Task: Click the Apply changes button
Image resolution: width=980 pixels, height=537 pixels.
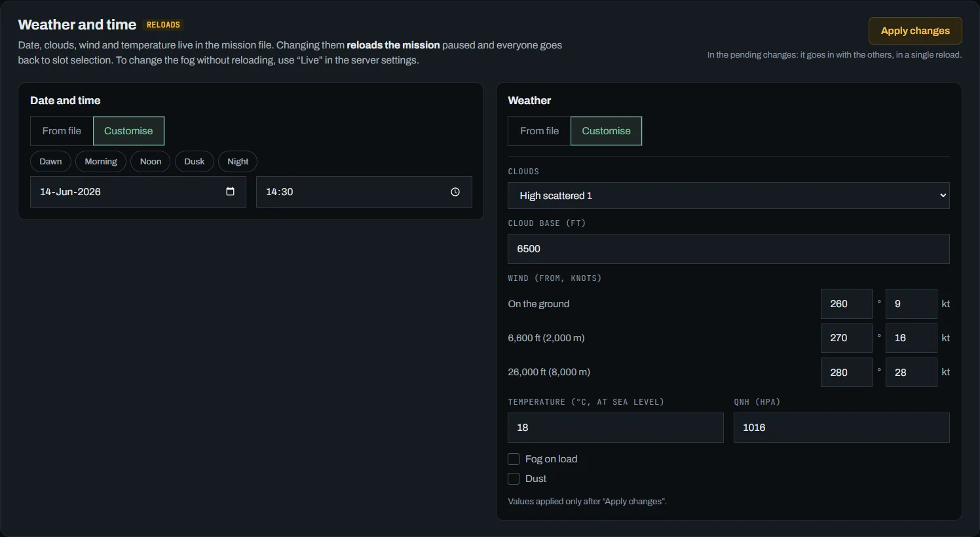Action: (915, 31)
